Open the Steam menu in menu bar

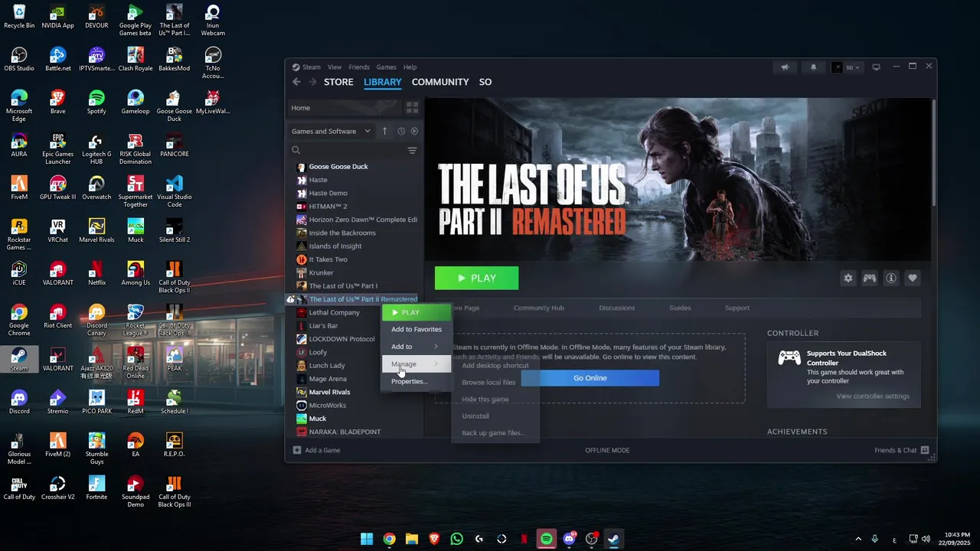click(x=312, y=67)
